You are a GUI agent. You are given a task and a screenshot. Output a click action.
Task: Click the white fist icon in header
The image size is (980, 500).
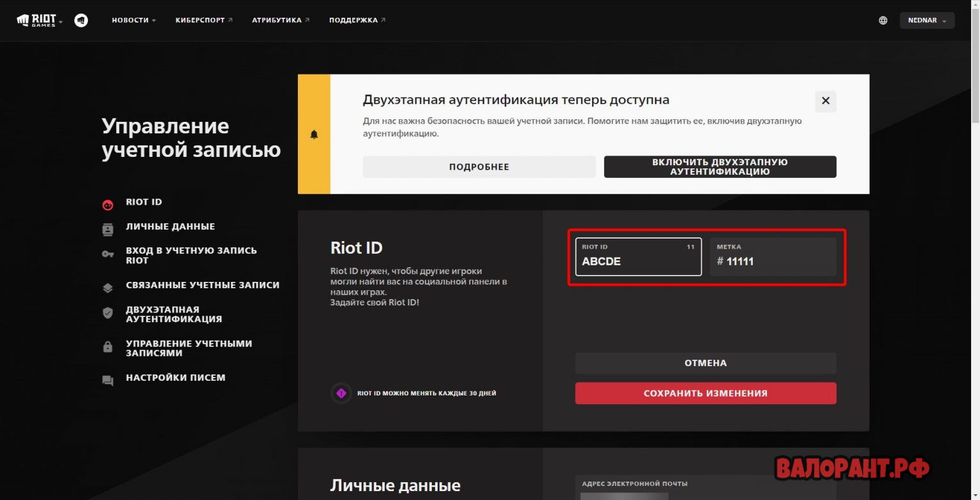click(81, 20)
